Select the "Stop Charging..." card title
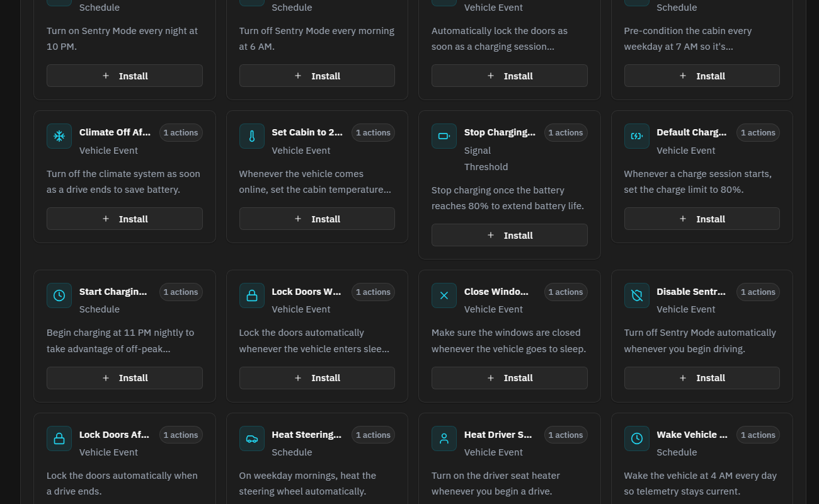This screenshot has width=819, height=504. point(500,132)
